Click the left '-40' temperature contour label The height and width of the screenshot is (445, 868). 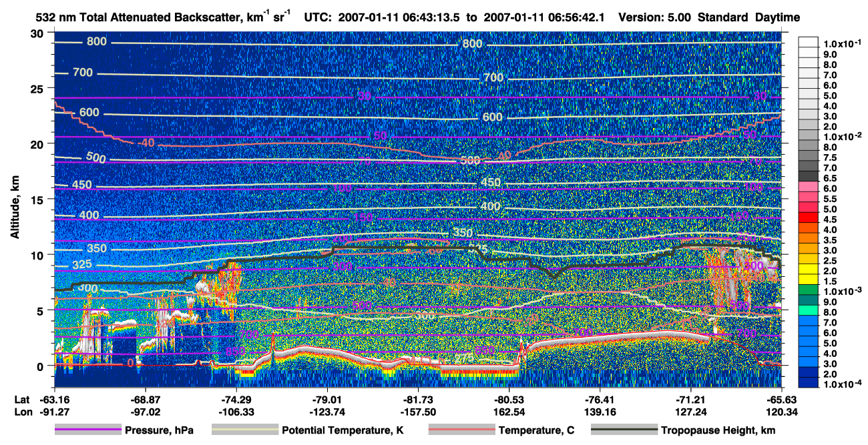(145, 143)
